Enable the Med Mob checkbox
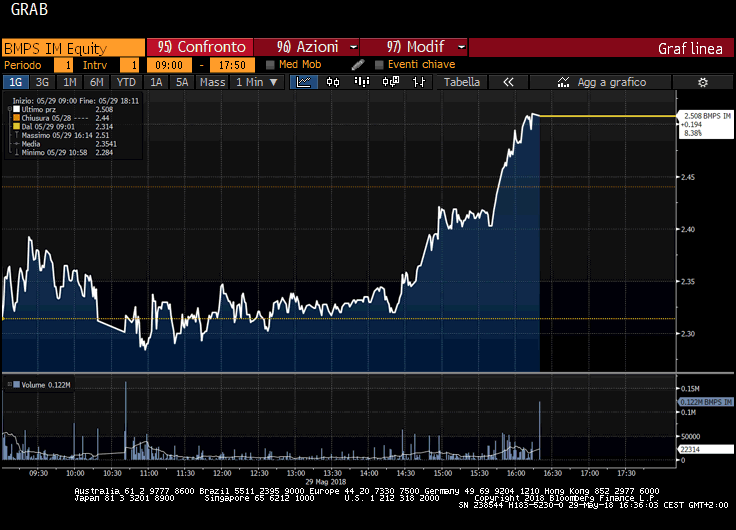Viewport: 736px width, 530px height. click(x=270, y=65)
